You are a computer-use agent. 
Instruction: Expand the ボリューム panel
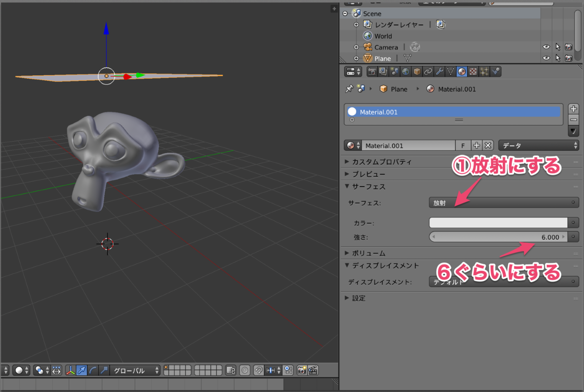coord(347,253)
